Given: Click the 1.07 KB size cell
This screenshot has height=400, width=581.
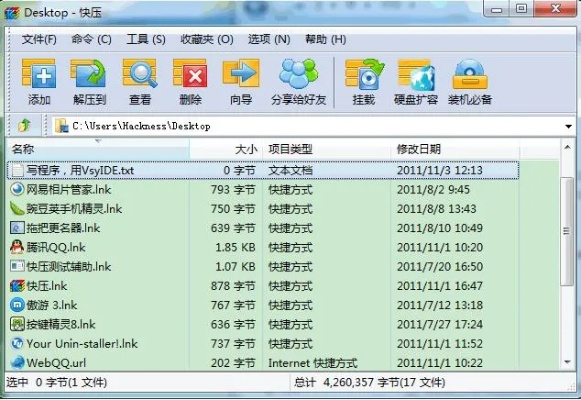Looking at the screenshot, I should point(236,267).
